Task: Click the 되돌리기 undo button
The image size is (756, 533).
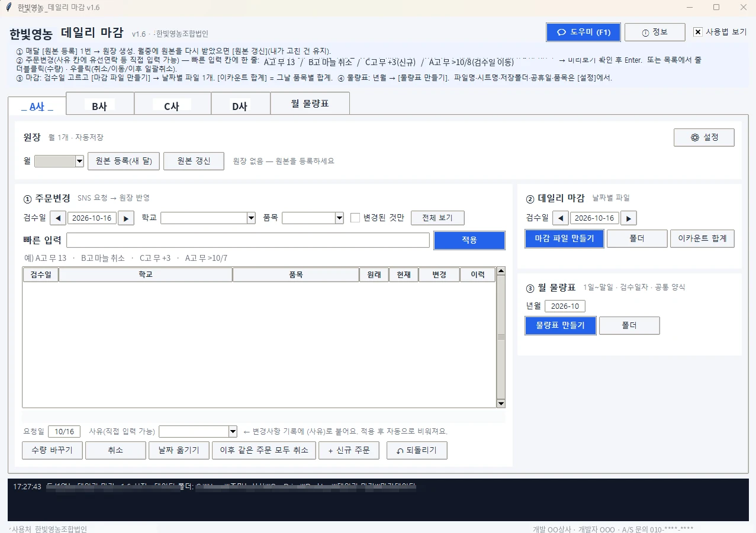Action: pos(417,450)
